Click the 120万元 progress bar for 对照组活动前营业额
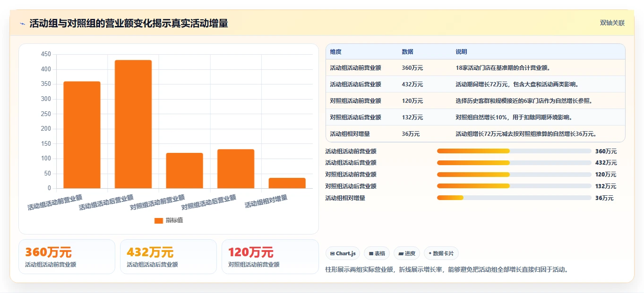 [514, 175]
